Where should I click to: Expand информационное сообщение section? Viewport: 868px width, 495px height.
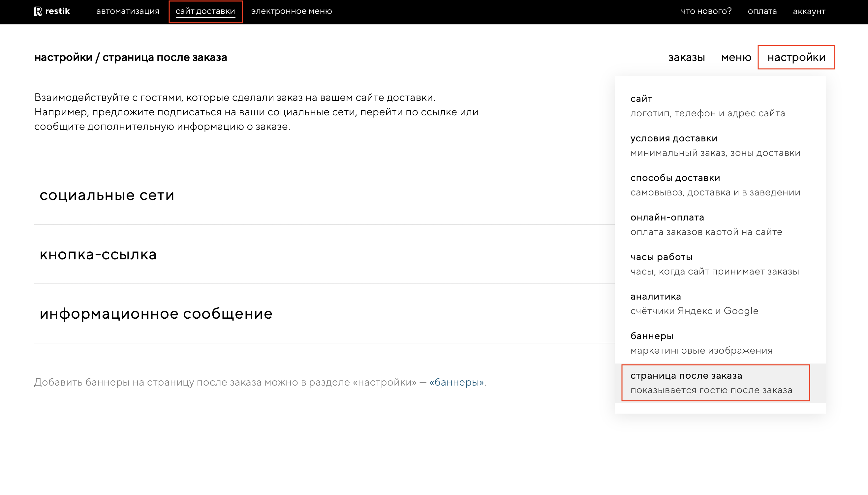[156, 313]
